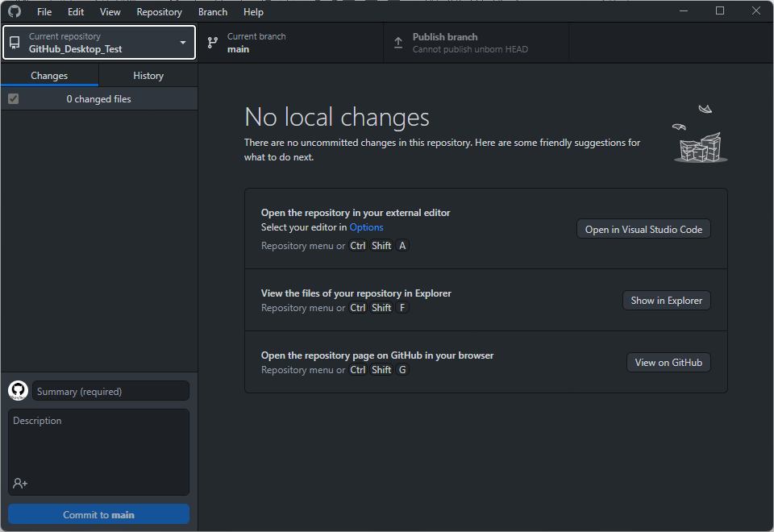Open the File menu

[44, 11]
